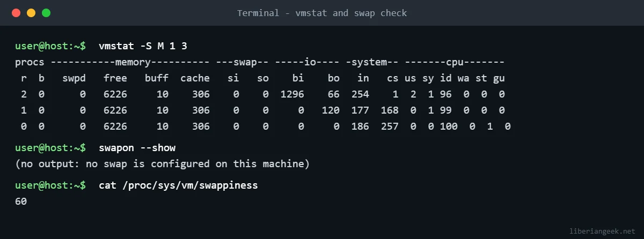Click the 'us' column header

click(411, 78)
